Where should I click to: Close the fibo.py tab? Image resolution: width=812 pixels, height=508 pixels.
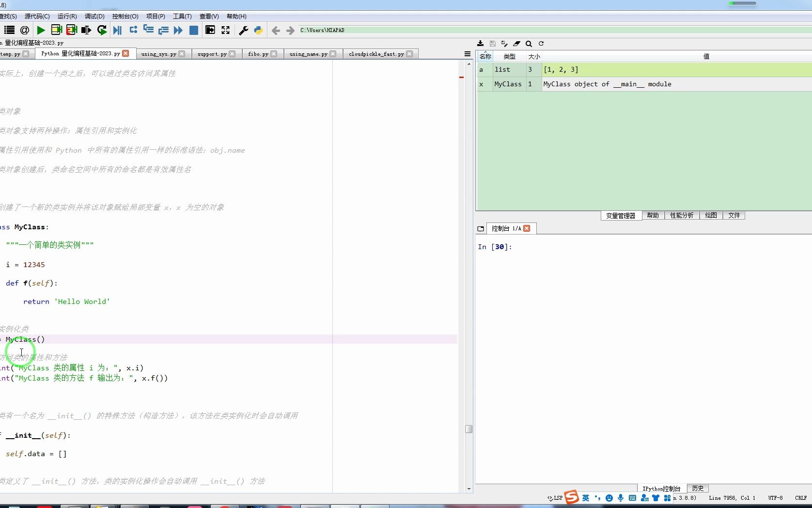(274, 54)
